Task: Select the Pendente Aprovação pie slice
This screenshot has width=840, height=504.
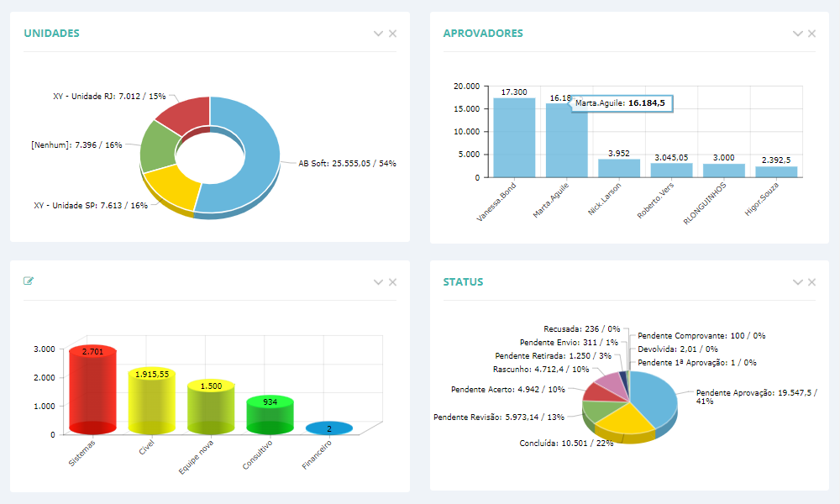Action: (654, 395)
